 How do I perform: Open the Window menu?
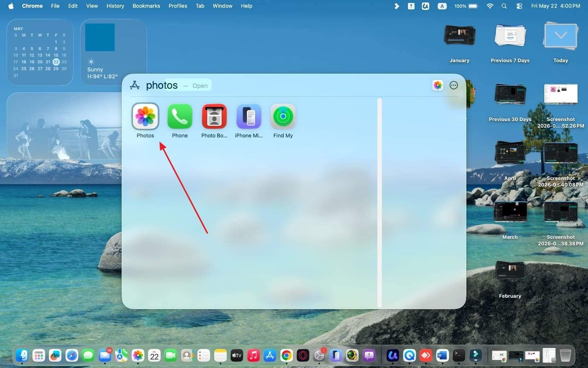[222, 6]
